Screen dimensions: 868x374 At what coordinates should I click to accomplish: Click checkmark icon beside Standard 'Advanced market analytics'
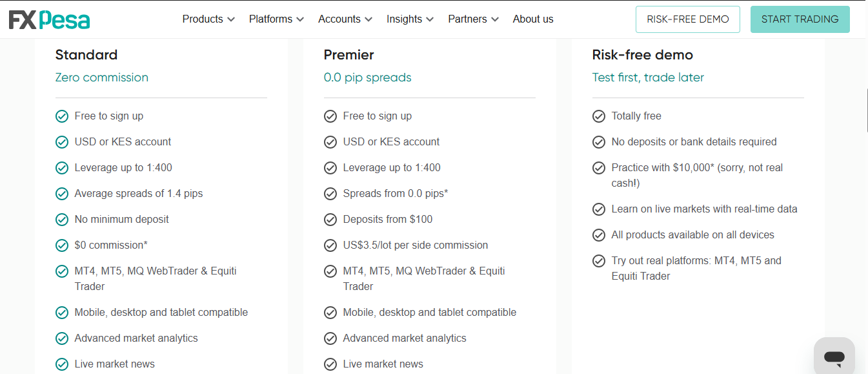(x=62, y=338)
